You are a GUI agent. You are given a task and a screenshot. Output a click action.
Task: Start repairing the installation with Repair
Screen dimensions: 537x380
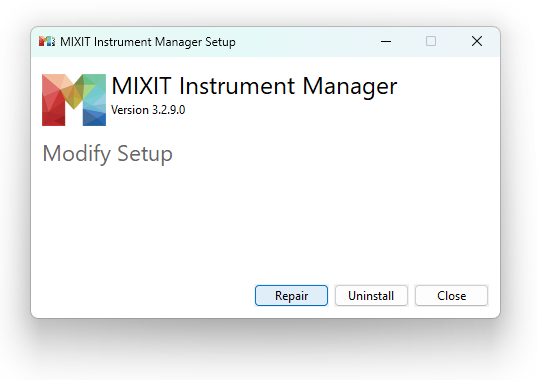pyautogui.click(x=291, y=295)
